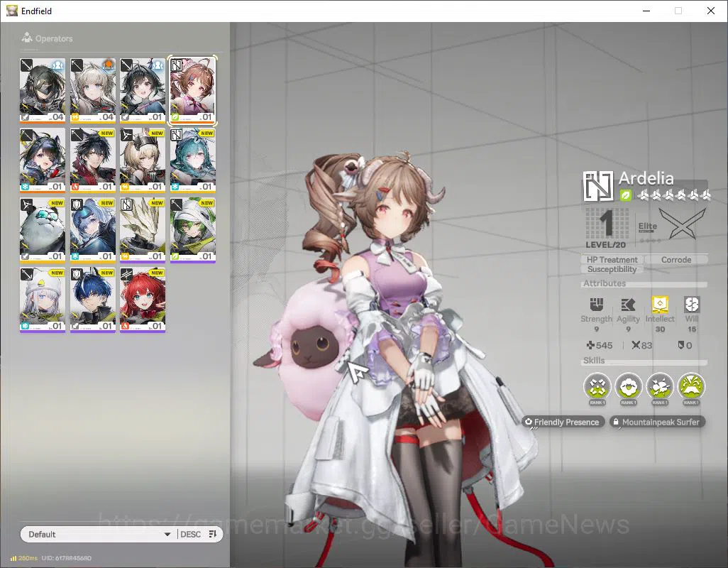Click the Endfield app icon in the title bar
728x568 pixels.
[x=11, y=10]
